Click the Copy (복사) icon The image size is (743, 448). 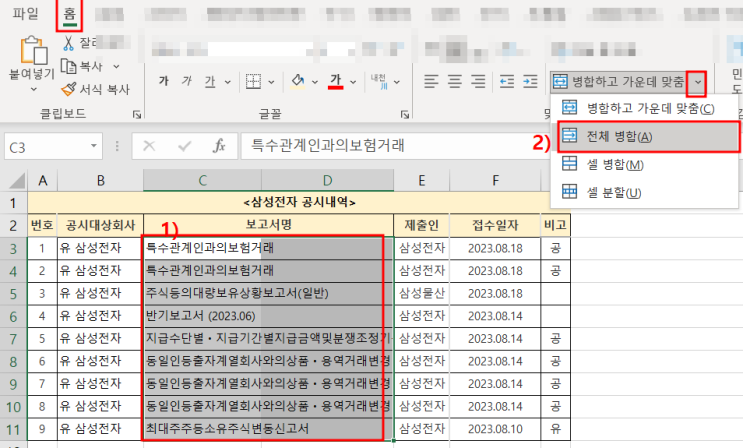(69, 66)
